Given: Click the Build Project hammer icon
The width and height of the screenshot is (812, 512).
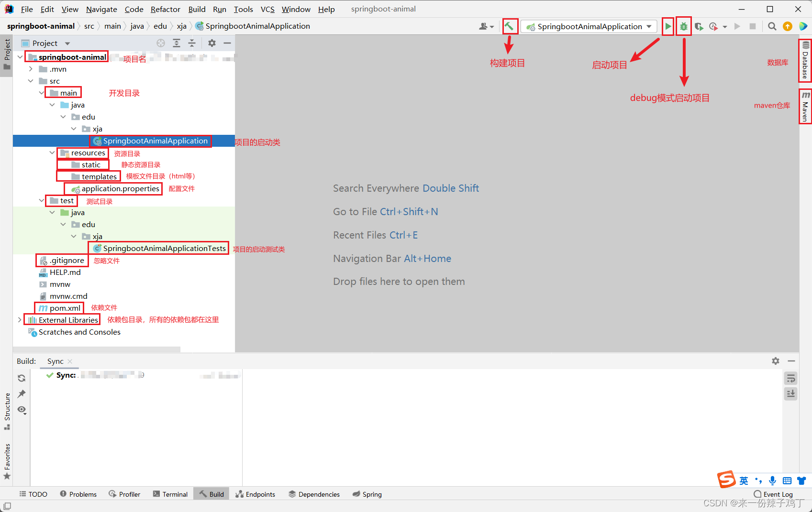Looking at the screenshot, I should [510, 26].
